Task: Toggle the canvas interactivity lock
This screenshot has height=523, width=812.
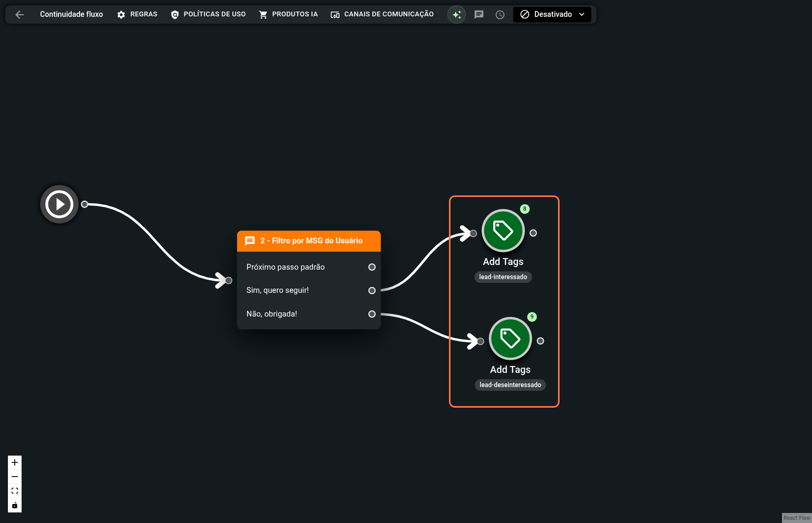Action: [x=15, y=505]
